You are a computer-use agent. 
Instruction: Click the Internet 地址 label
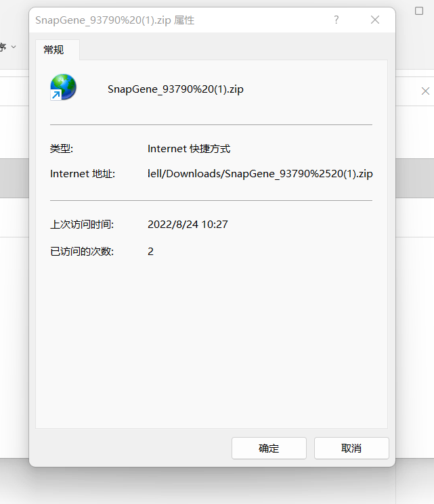pyautogui.click(x=83, y=174)
